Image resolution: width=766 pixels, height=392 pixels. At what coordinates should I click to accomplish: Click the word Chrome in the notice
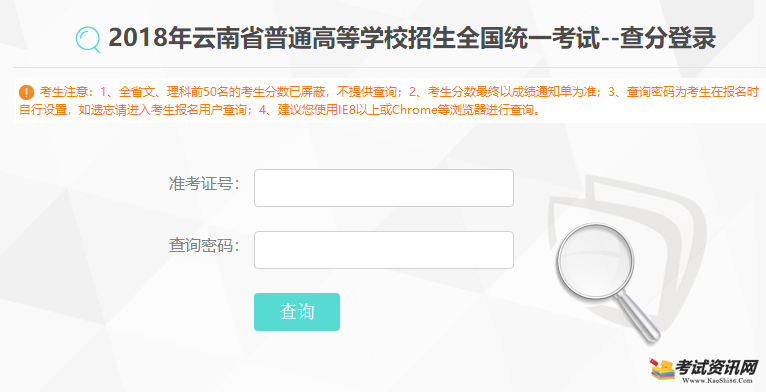(x=414, y=110)
